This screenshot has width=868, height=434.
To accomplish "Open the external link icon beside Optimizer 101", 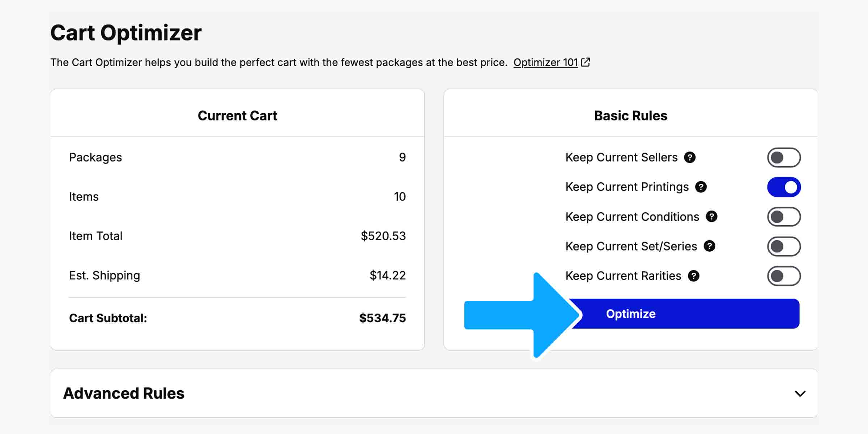I will click(586, 63).
